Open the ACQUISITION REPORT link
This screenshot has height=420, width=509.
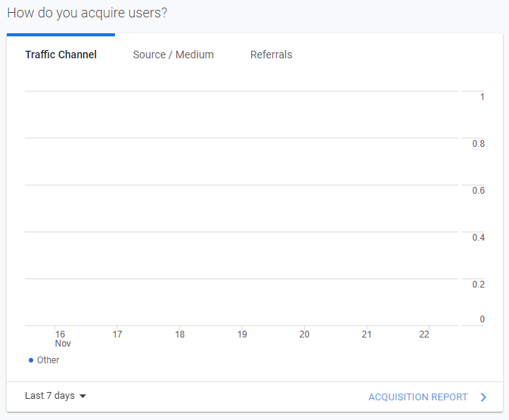click(x=417, y=397)
